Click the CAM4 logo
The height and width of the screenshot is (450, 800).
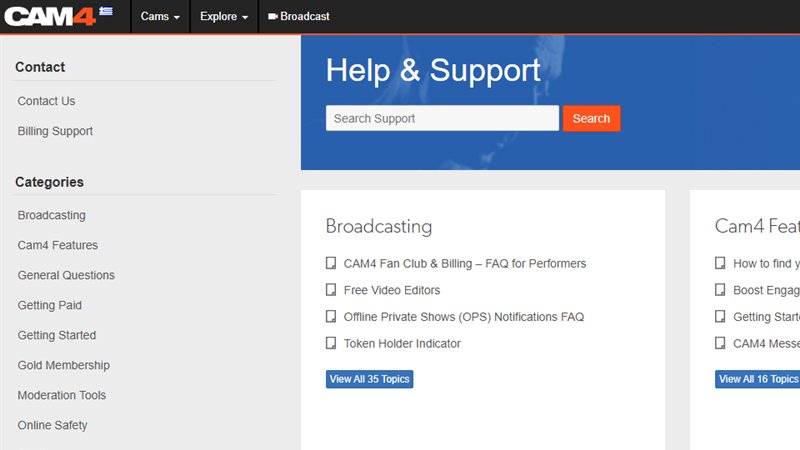tap(50, 16)
